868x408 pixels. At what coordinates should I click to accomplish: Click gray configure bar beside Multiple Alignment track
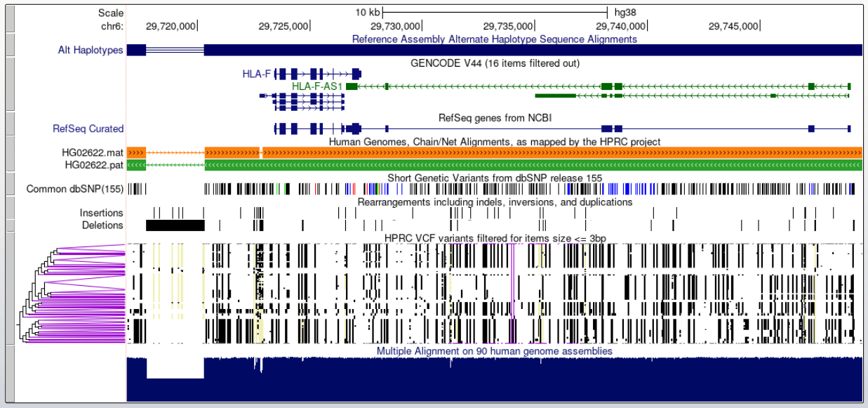click(10, 373)
